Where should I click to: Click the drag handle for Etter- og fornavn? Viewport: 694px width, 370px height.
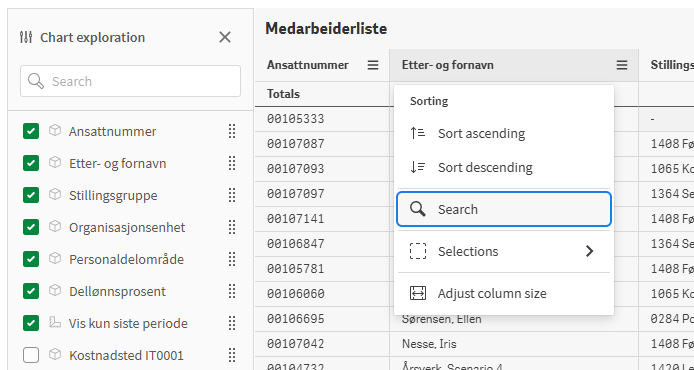pyautogui.click(x=232, y=163)
